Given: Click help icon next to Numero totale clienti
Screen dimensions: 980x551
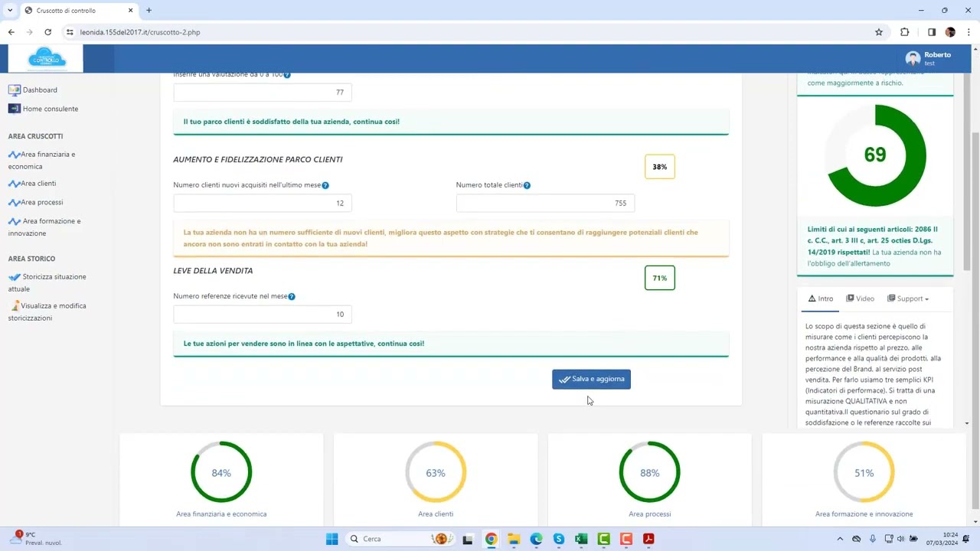Looking at the screenshot, I should [527, 185].
